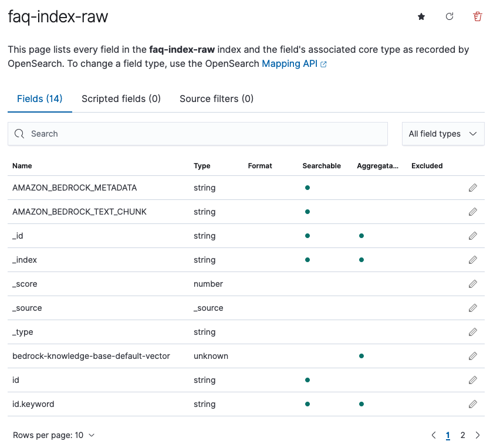
Task: Edit the id field pencil icon
Action: pos(473,380)
